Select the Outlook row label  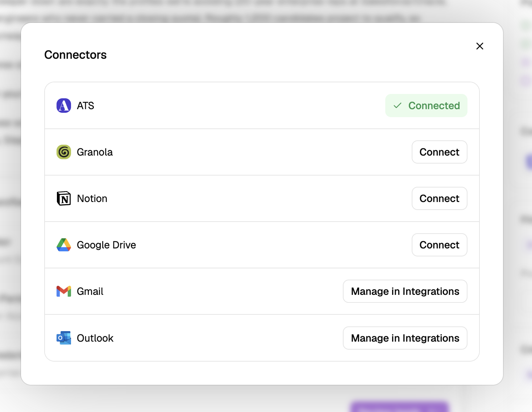(95, 338)
